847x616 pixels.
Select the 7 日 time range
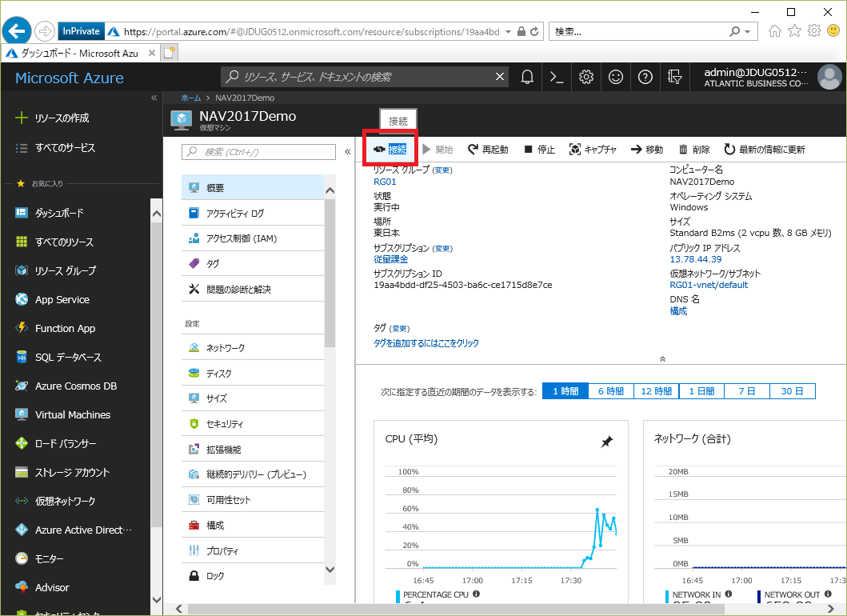point(746,390)
